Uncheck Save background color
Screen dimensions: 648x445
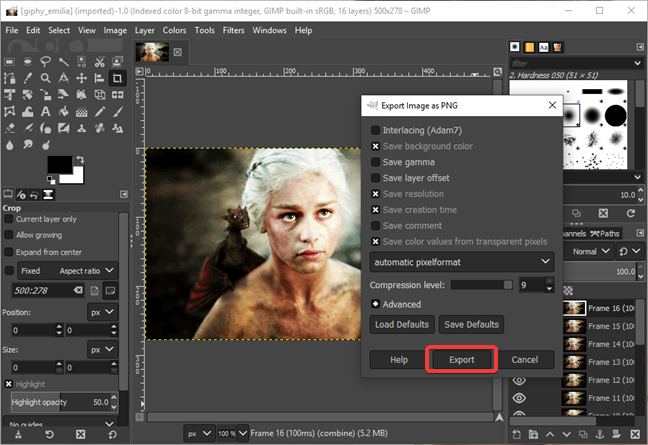point(375,146)
